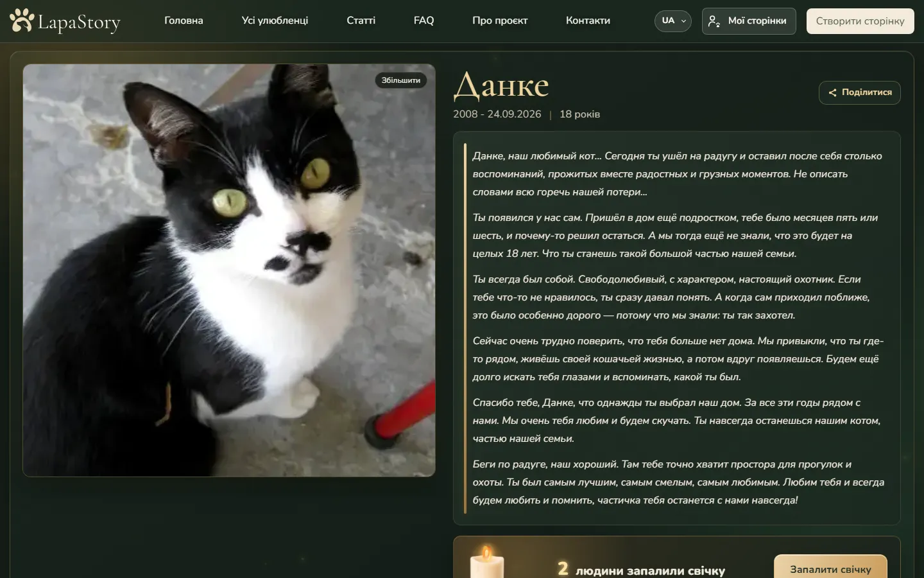This screenshot has width=924, height=578.
Task: Click the candle icon in the candle panel
Action: coord(487,563)
